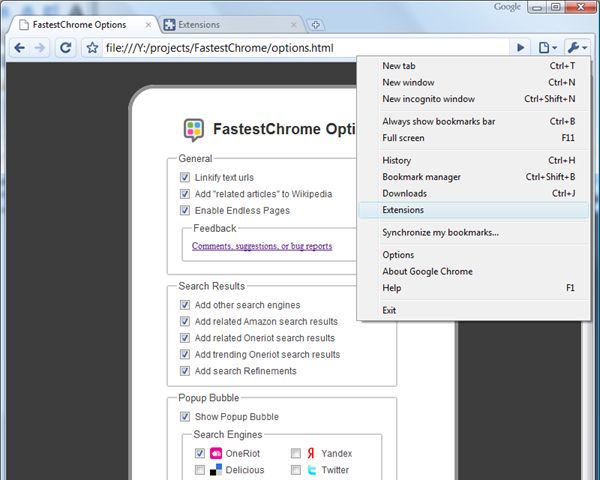Click the Popup Bubble section label
The image size is (600, 480).
click(209, 398)
